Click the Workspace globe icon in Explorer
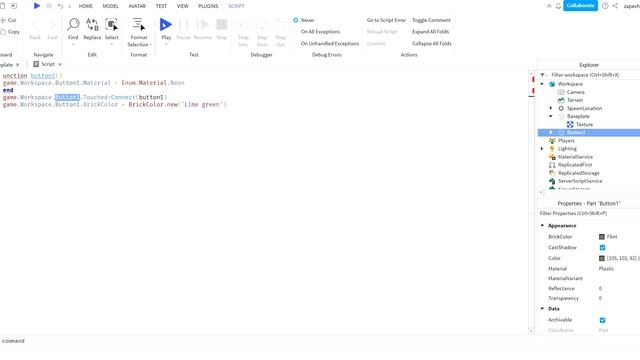The width and height of the screenshot is (640, 360). pyautogui.click(x=552, y=84)
